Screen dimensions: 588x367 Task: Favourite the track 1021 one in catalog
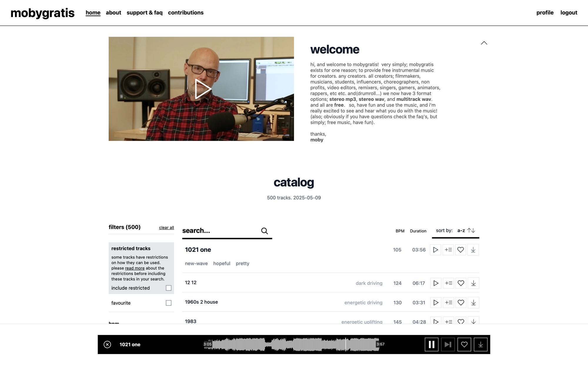pyautogui.click(x=461, y=250)
